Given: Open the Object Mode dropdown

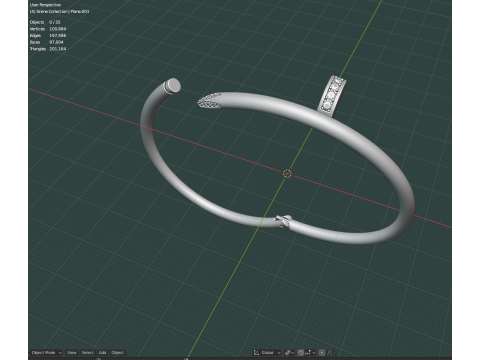Looking at the screenshot, I should 46,353.
